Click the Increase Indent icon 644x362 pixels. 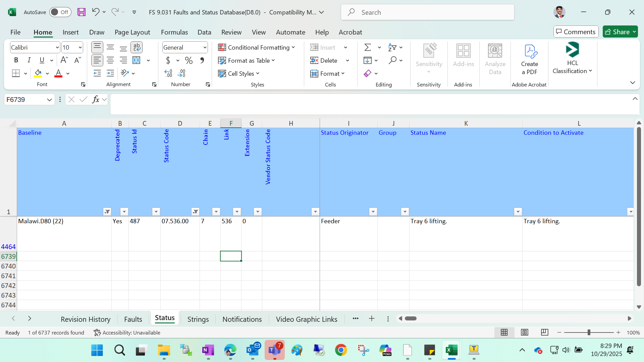110,73
